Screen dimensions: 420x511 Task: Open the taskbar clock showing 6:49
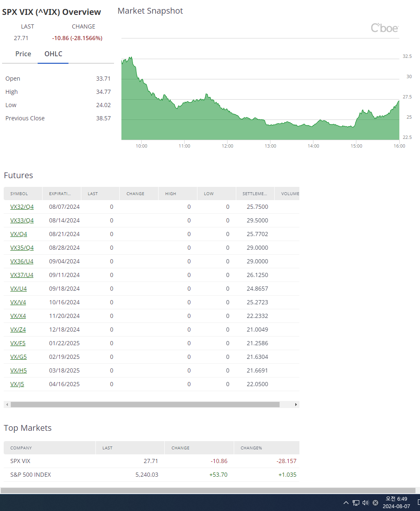click(396, 503)
